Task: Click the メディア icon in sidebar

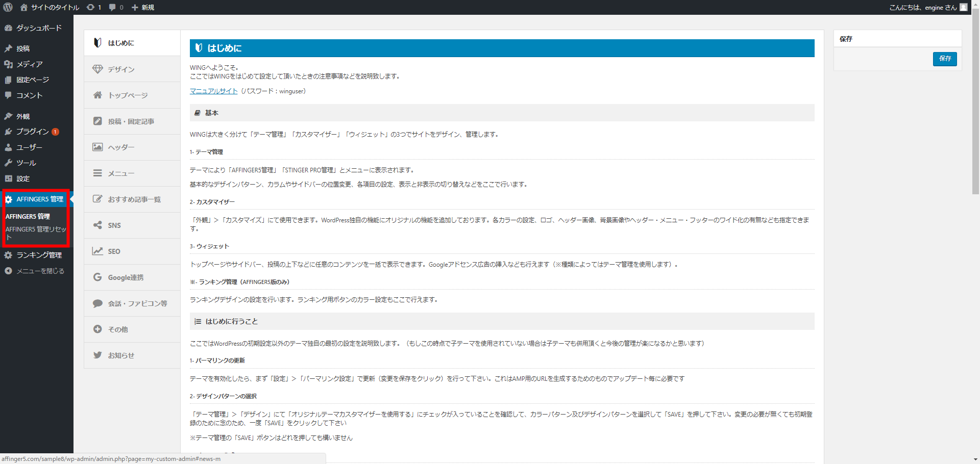Action: click(8, 64)
